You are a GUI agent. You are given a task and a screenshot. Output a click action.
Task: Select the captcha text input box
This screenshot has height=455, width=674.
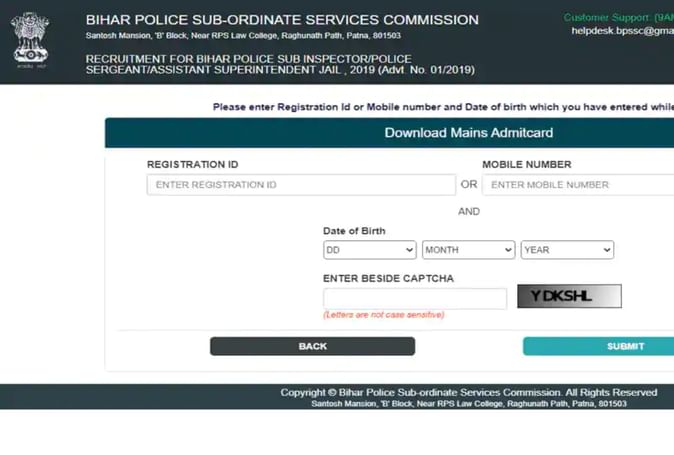point(415,298)
